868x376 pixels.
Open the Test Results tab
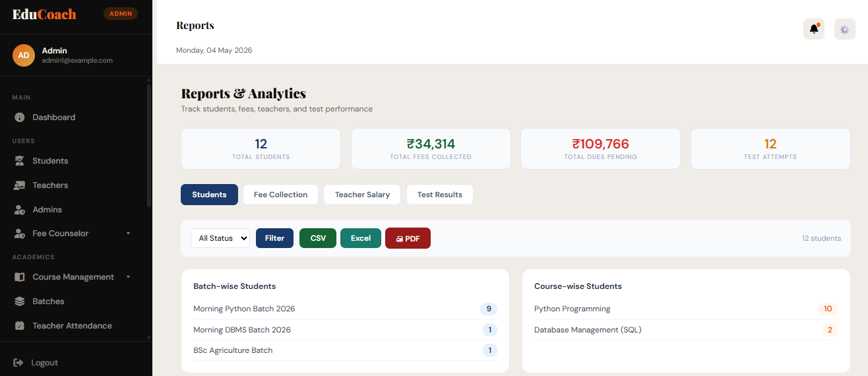[x=440, y=195]
